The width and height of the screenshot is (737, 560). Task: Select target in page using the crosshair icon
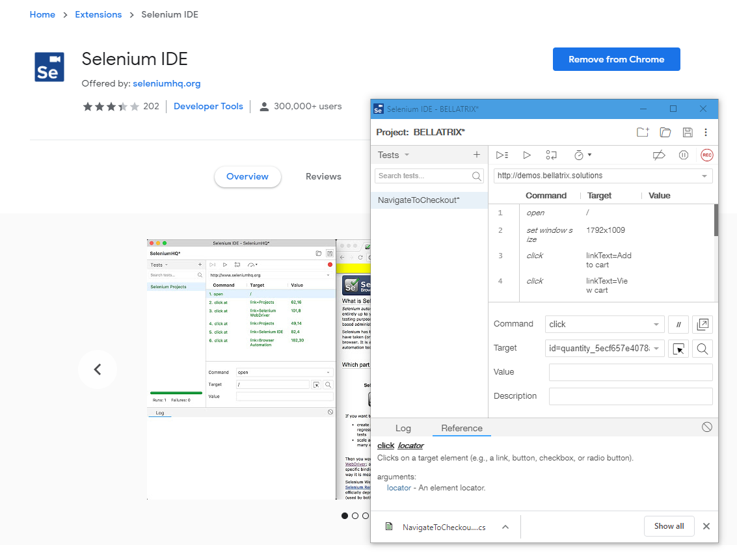pos(678,349)
